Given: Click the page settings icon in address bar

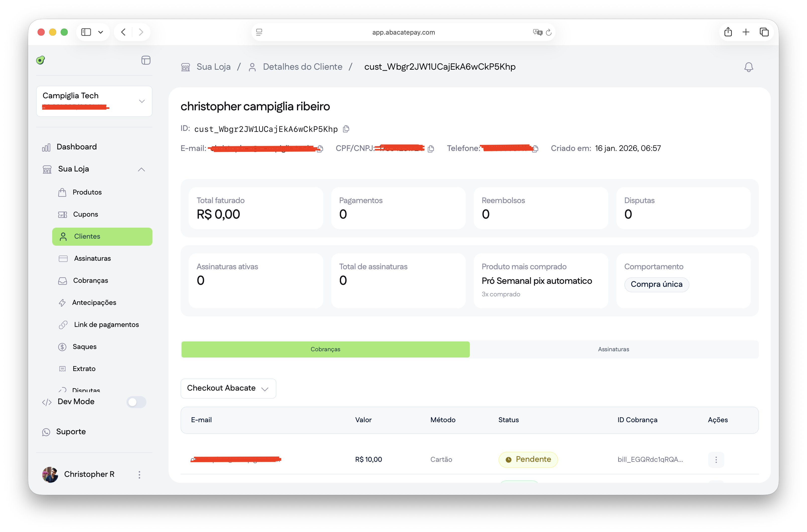Looking at the screenshot, I should point(259,32).
